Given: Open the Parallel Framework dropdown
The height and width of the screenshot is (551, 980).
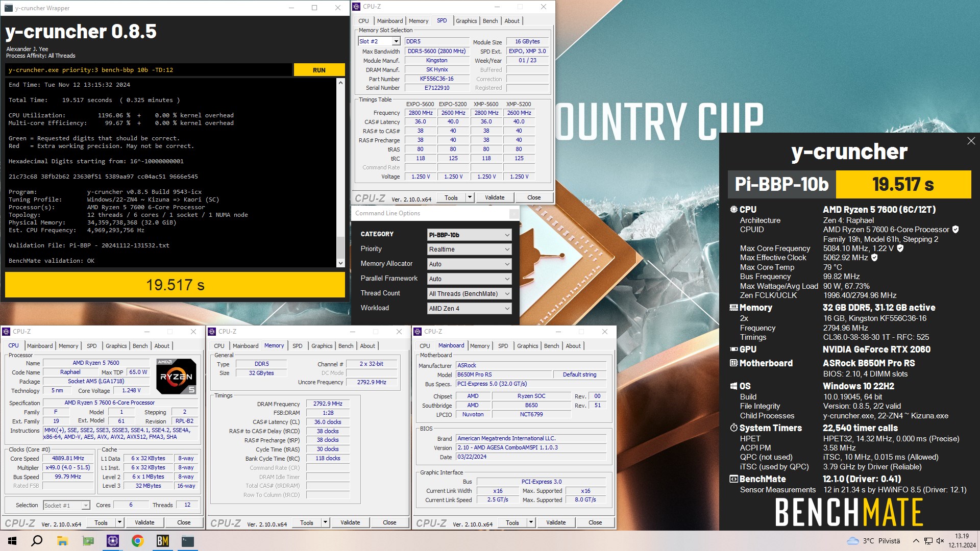Looking at the screenshot, I should pyautogui.click(x=469, y=279).
